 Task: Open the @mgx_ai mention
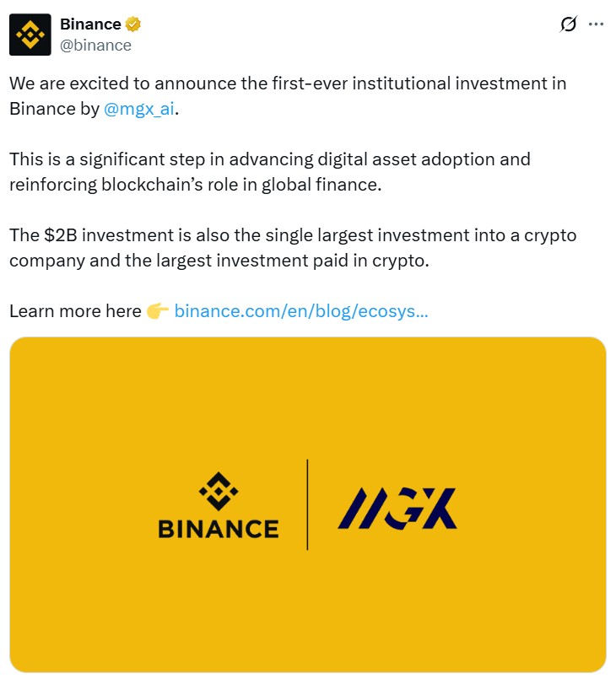coord(138,109)
